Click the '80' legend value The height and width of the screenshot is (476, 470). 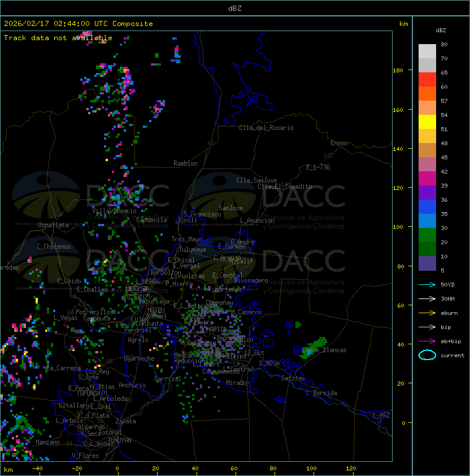(x=444, y=44)
